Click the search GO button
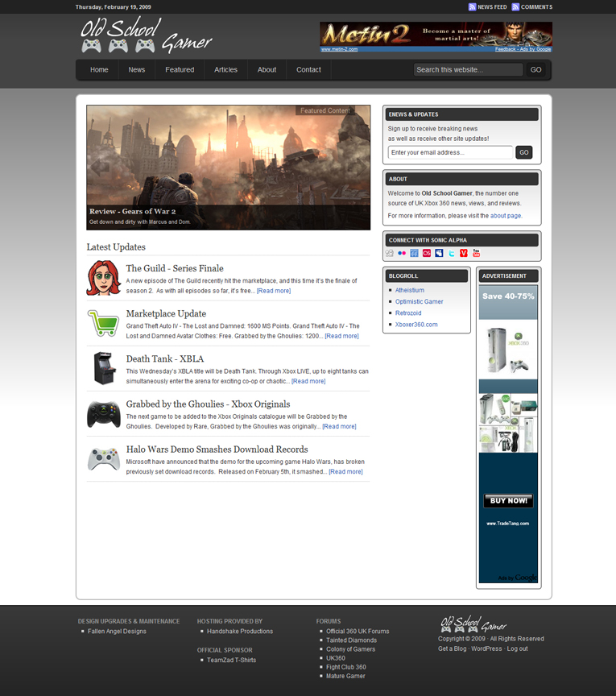The height and width of the screenshot is (696, 616). click(x=535, y=70)
